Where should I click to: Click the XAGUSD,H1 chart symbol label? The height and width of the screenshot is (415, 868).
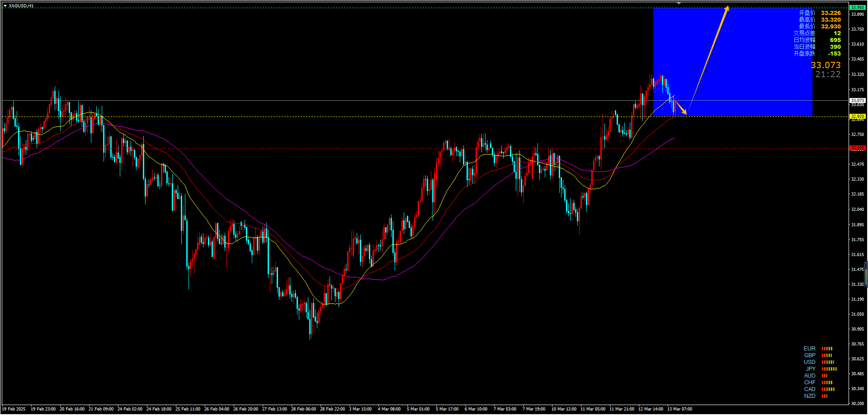[21, 6]
